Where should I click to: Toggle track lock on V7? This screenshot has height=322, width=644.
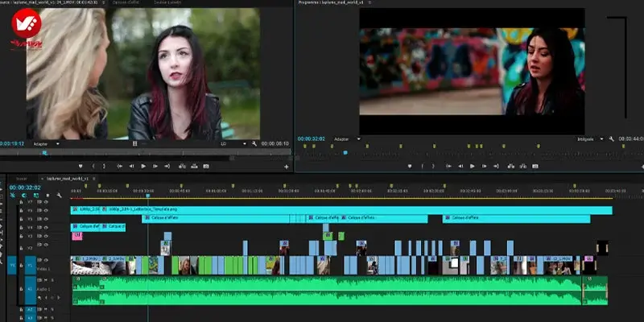[x=21, y=202]
